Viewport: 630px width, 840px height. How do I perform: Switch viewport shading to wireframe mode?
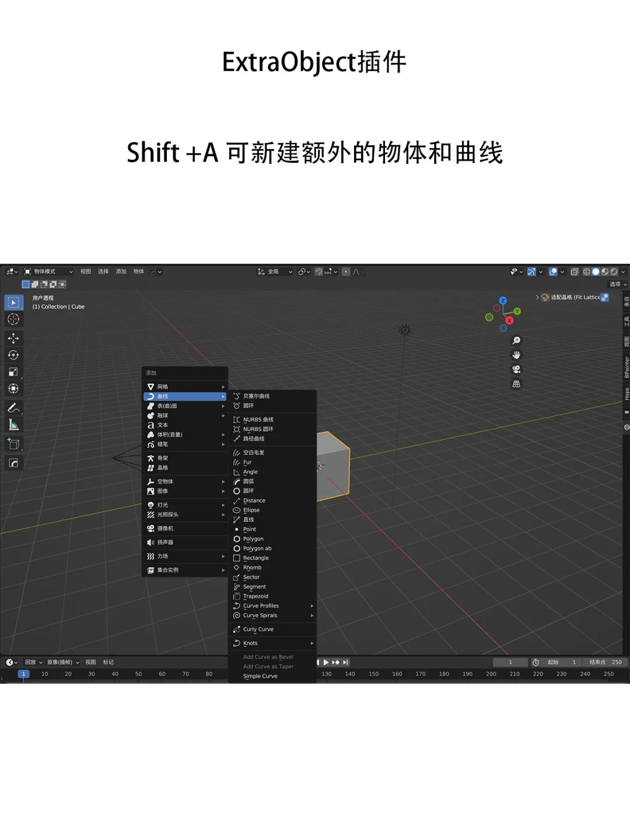coord(587,271)
